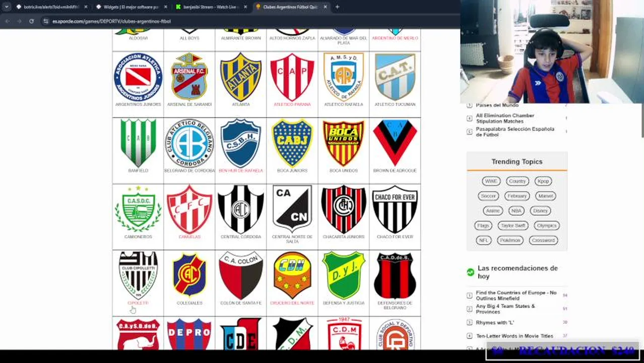This screenshot has width=644, height=363.
Task: Select the Atlético Tucumán C.A.T. shield
Action: (x=395, y=77)
